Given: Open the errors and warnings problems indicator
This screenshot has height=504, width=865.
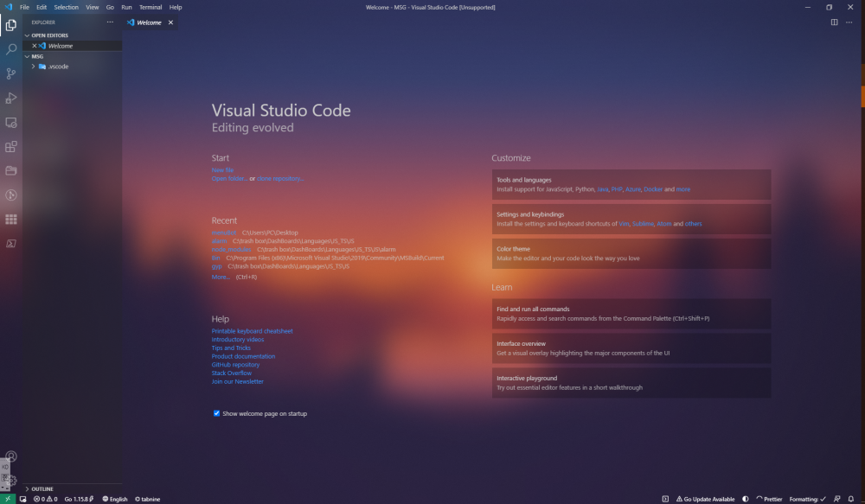Looking at the screenshot, I should 45,499.
